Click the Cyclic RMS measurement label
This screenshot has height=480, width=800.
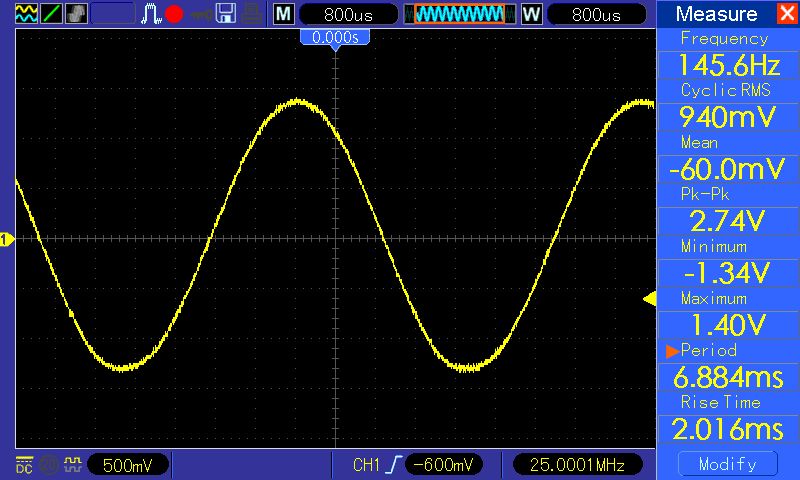726,90
